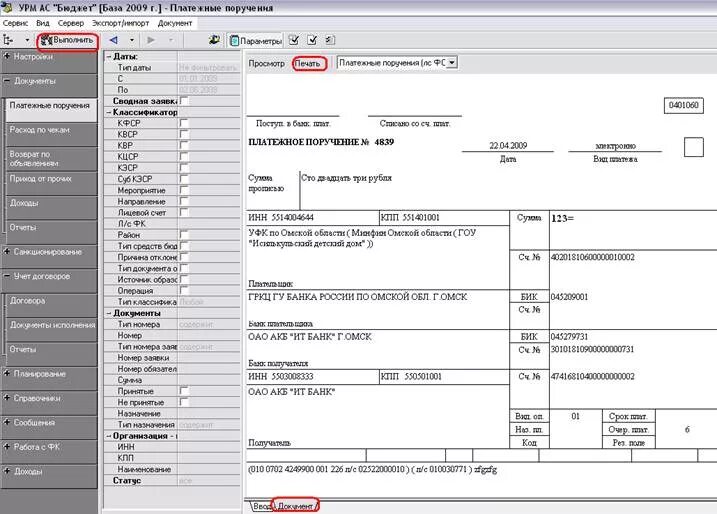Open the dropdown next to the back arrow
717x514 pixels.
coord(132,40)
